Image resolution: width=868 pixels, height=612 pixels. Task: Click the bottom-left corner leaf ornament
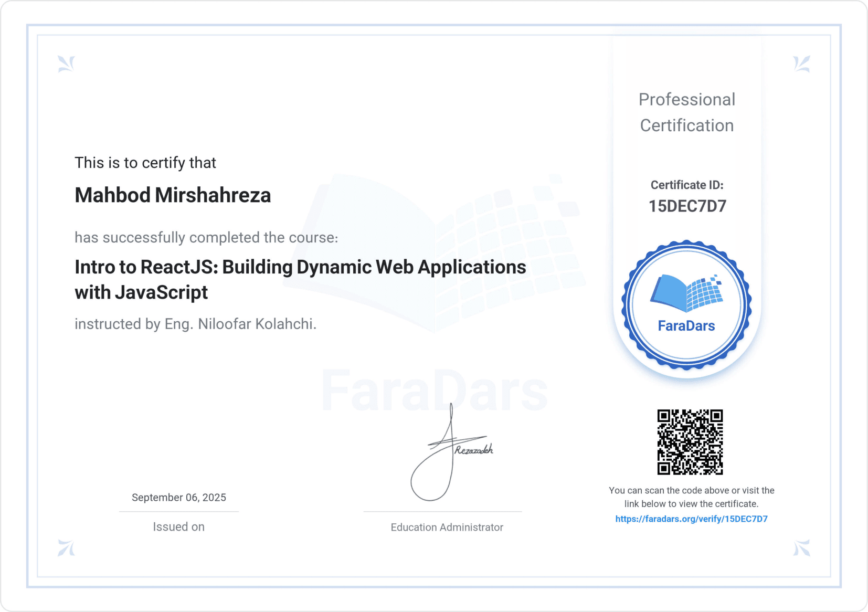66,547
